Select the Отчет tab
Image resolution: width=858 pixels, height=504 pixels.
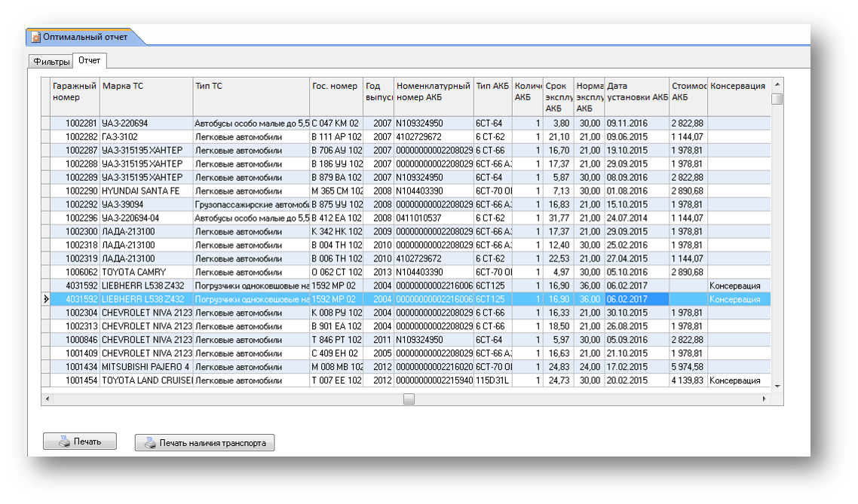[89, 60]
